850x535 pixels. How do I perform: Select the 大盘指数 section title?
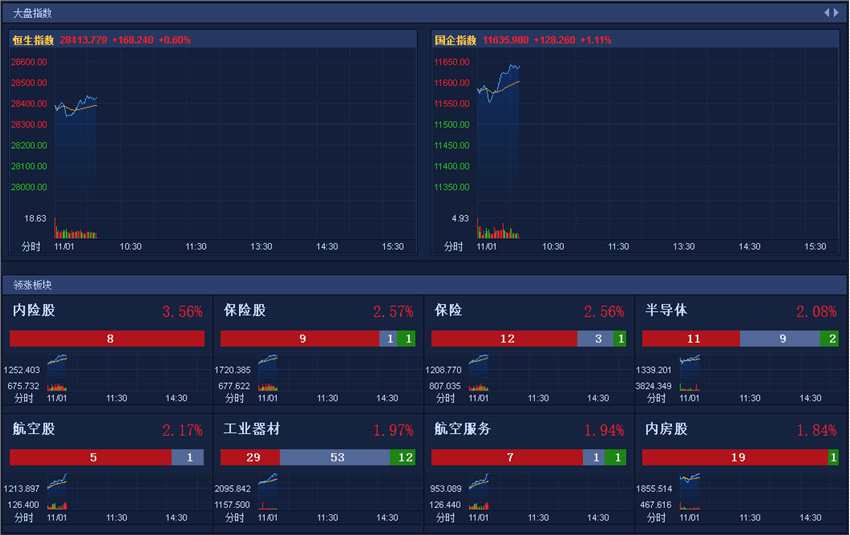tap(32, 13)
